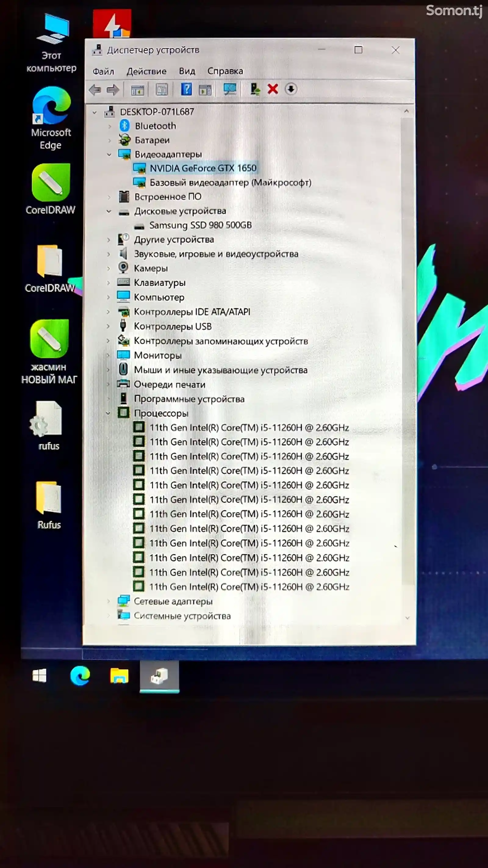Open Microsoft Edge from the taskbar
The height and width of the screenshot is (868, 488).
(x=80, y=676)
